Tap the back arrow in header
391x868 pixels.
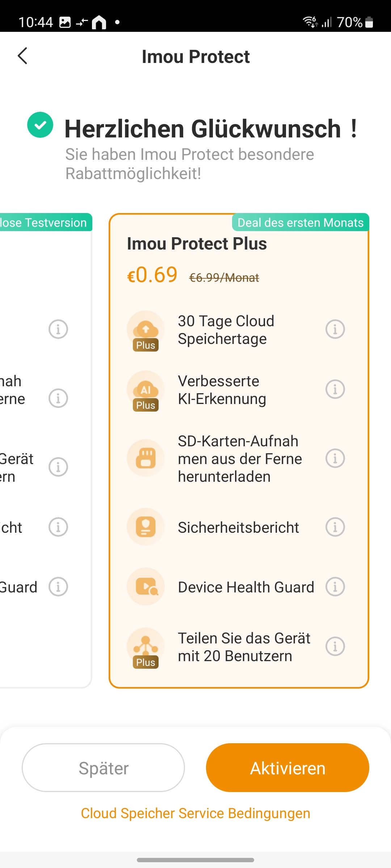click(22, 56)
